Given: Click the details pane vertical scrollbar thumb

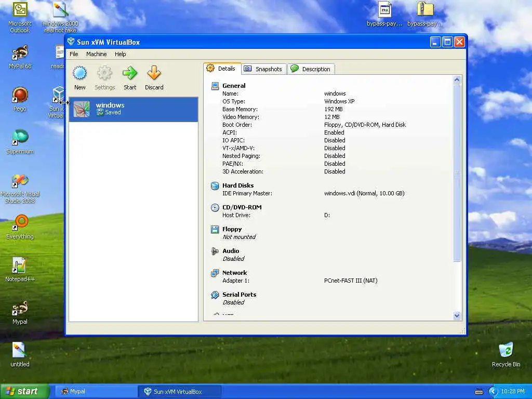Looking at the screenshot, I should click(457, 173).
